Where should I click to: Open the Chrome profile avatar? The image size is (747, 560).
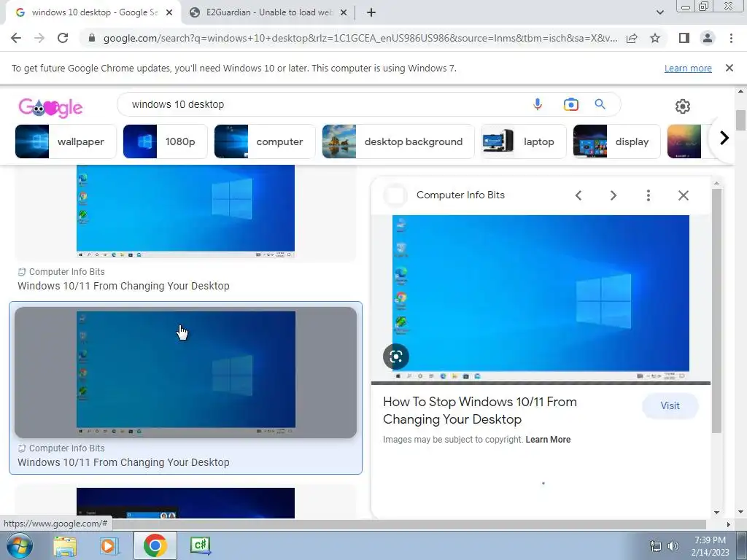pyautogui.click(x=708, y=38)
